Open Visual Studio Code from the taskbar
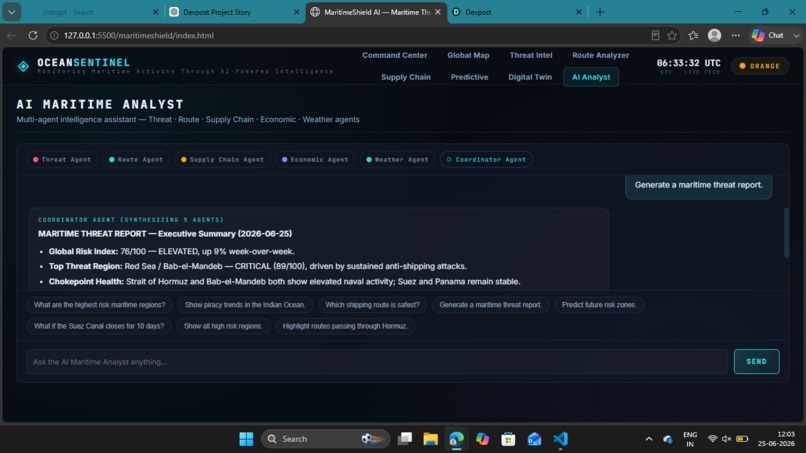Image resolution: width=806 pixels, height=453 pixels. (560, 439)
